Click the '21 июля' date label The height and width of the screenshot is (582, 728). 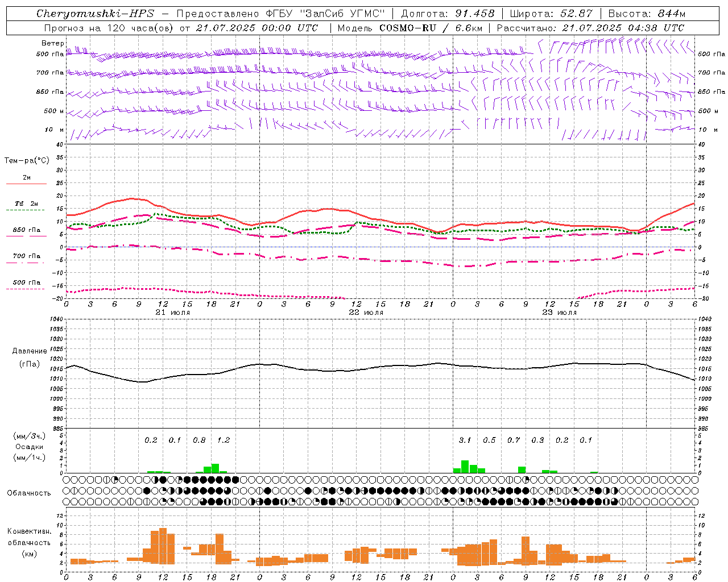173,313
